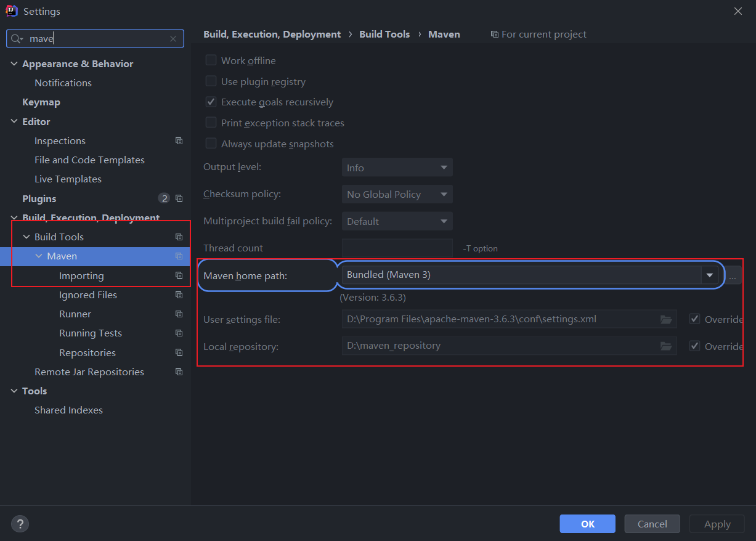This screenshot has width=756, height=541.
Task: Open folder browser for Local repository
Action: click(x=665, y=346)
